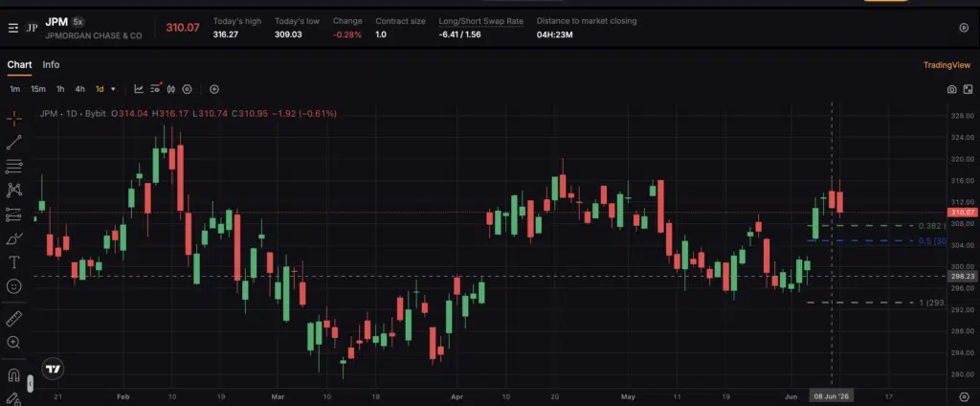
Task: Switch chart source to TradingView
Action: [x=947, y=65]
